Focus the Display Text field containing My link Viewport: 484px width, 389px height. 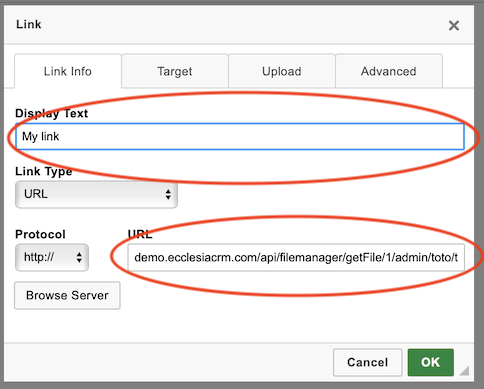240,136
